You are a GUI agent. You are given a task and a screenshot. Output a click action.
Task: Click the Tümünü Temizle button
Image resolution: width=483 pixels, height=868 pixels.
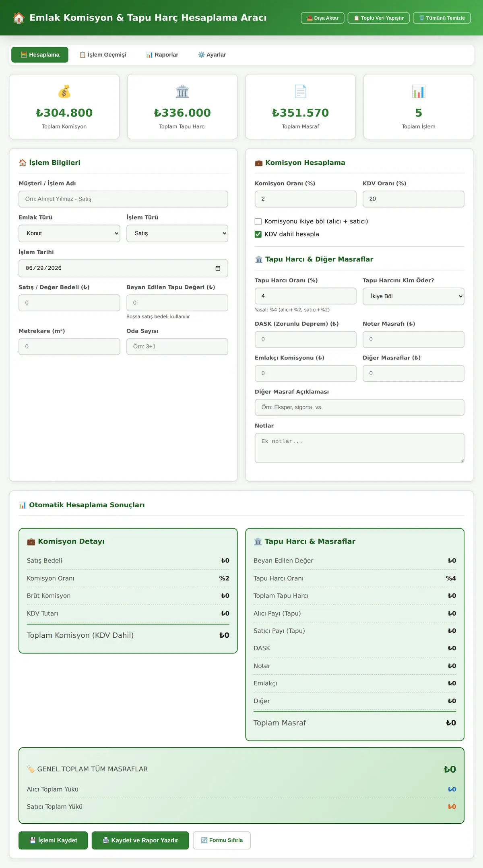(x=442, y=18)
